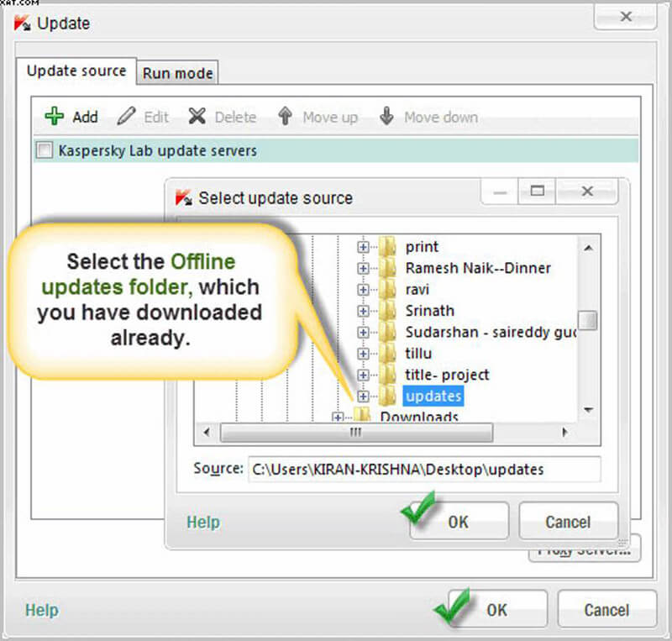Click the vertical scrollbar thumb in folder tree
The width and height of the screenshot is (672, 641).
[587, 320]
